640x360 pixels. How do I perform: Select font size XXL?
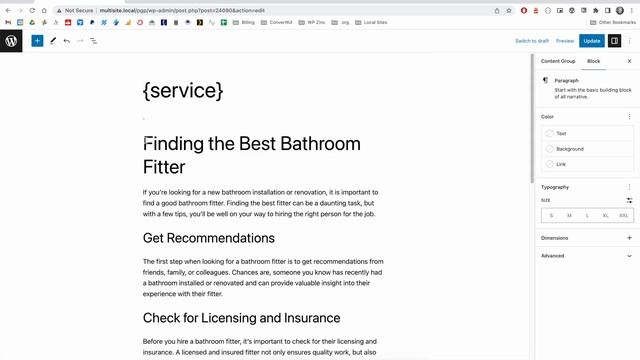tap(623, 216)
